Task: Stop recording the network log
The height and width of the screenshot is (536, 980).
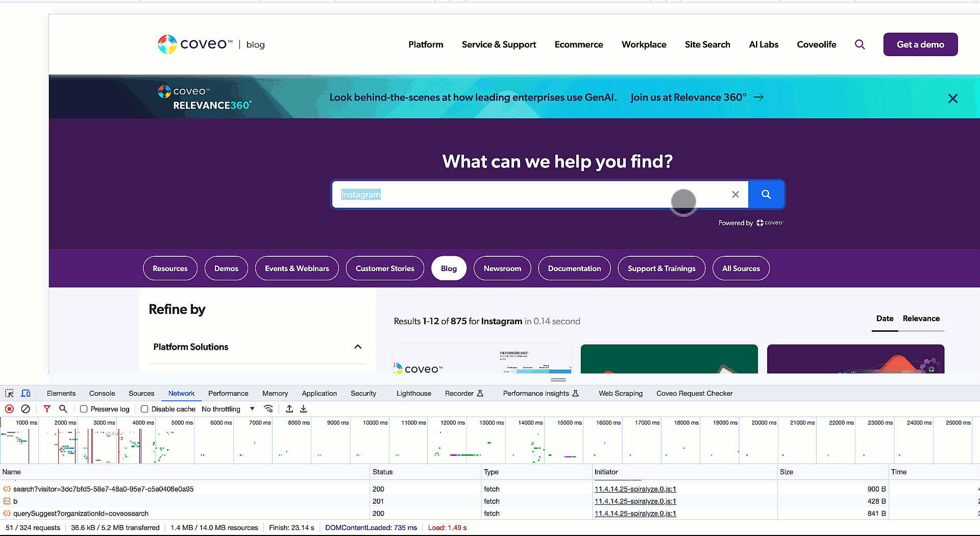Action: [9, 408]
